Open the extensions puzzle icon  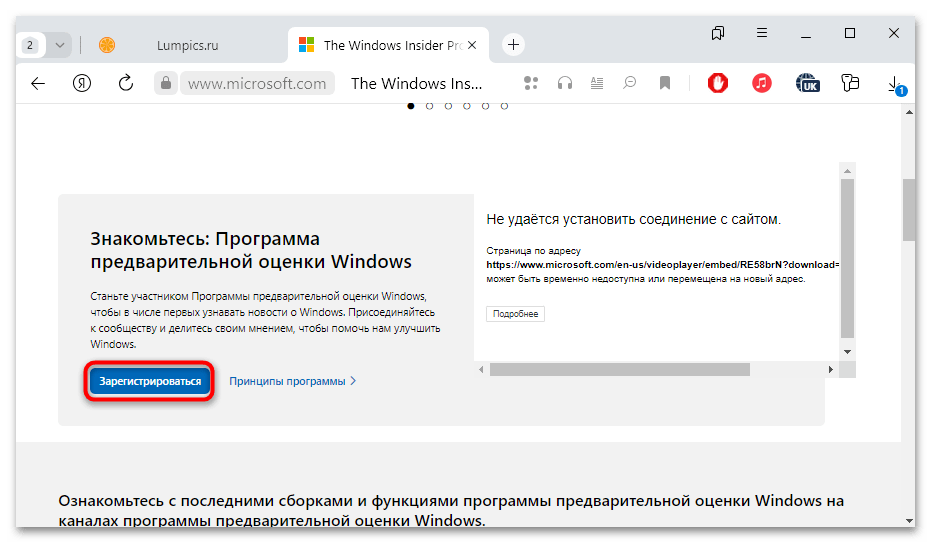click(x=850, y=83)
